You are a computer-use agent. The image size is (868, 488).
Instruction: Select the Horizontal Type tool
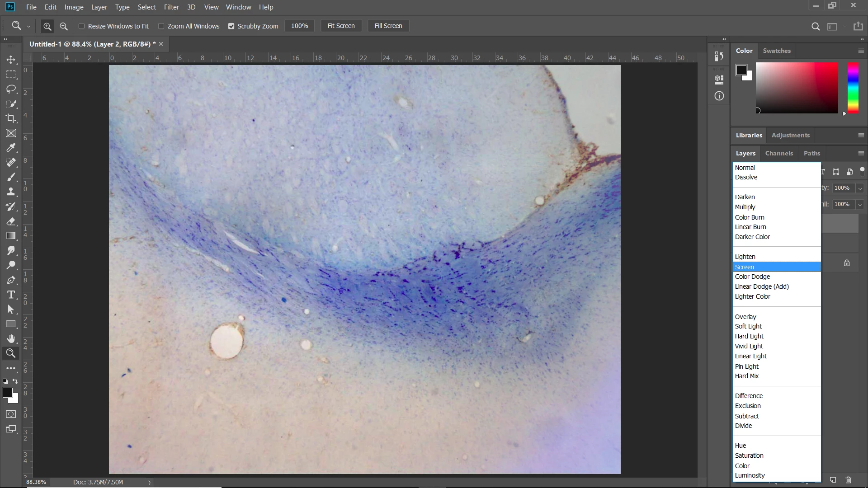pyautogui.click(x=11, y=295)
